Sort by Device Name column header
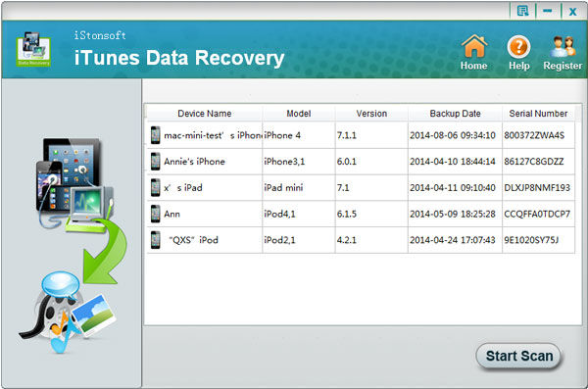This screenshot has height=389, width=588. coord(205,114)
